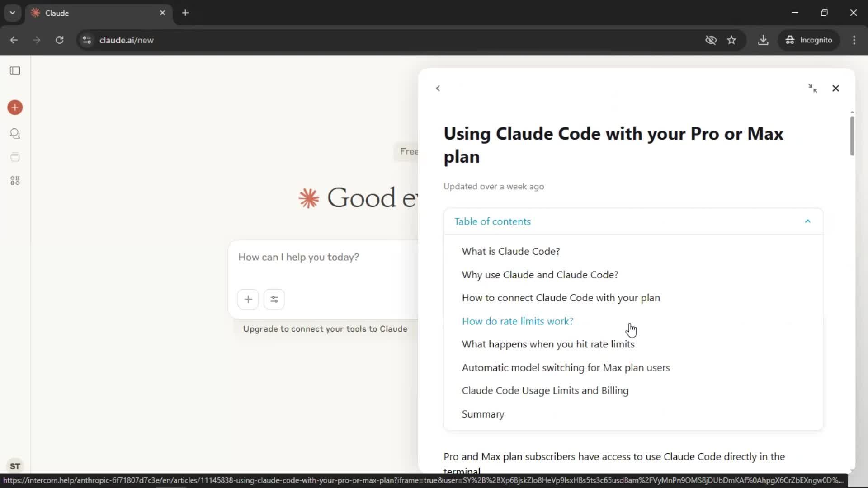Viewport: 868px width, 488px height.
Task: Open How to connect Claude Code with your plan
Action: pyautogui.click(x=561, y=298)
